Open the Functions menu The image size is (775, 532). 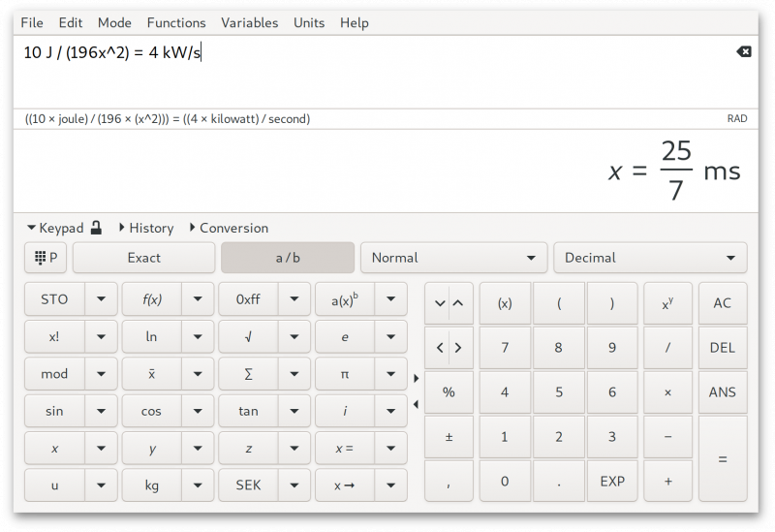click(176, 22)
